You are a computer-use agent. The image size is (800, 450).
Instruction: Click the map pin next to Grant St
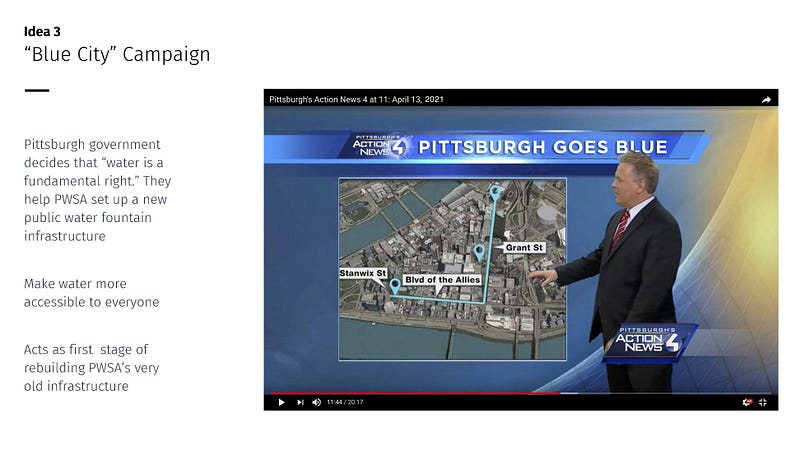pos(479,252)
